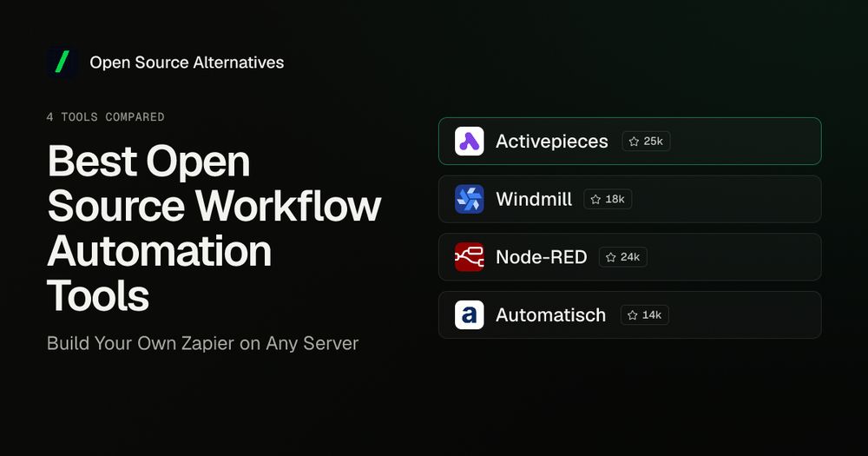Viewport: 868px width, 456px height.
Task: Open the Windmill card
Action: click(630, 199)
